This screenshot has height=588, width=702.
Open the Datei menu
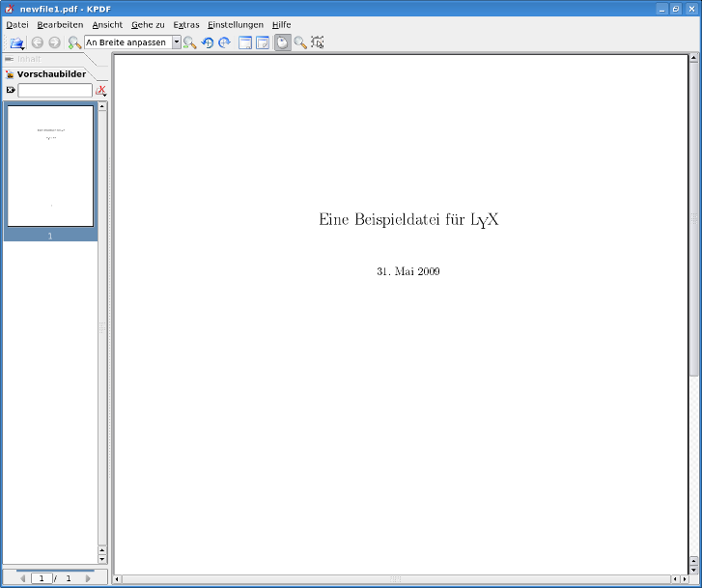[x=17, y=25]
